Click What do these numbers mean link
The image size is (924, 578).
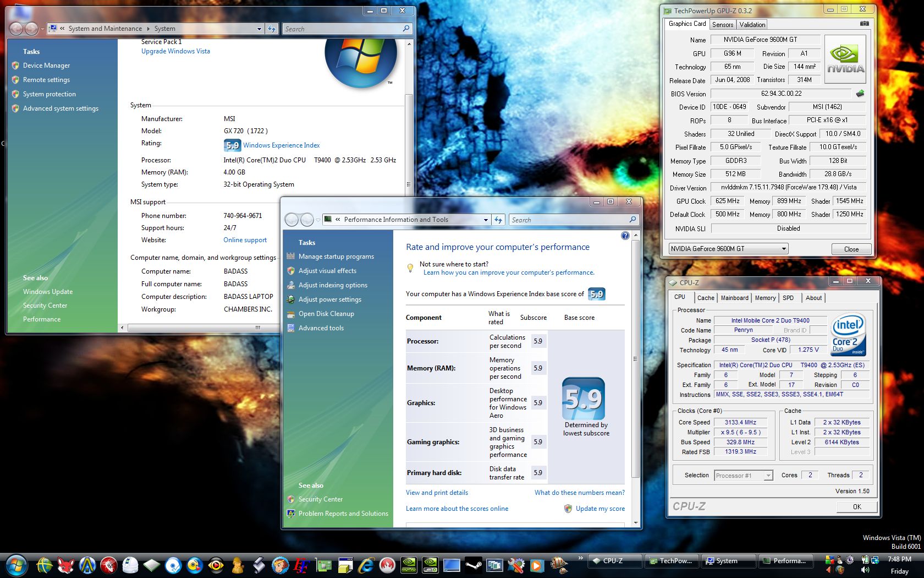tap(580, 493)
